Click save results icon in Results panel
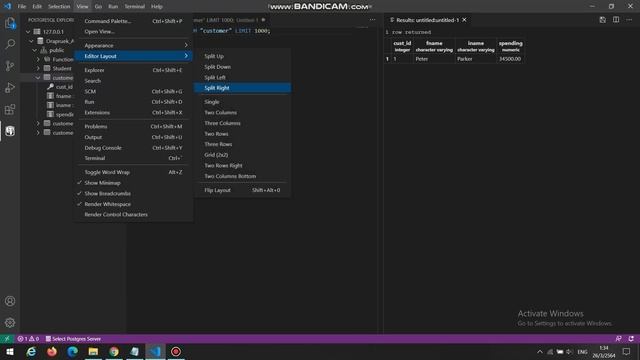The image size is (640, 360). (602, 20)
